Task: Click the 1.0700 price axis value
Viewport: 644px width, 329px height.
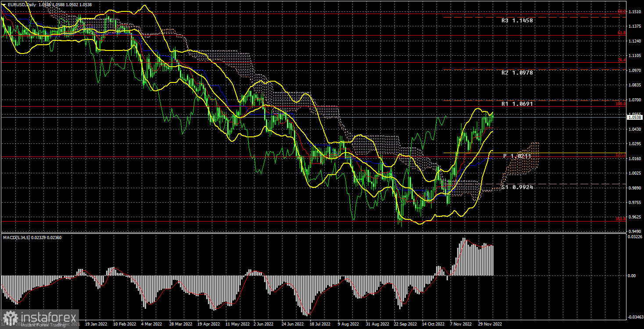Action: pos(635,100)
